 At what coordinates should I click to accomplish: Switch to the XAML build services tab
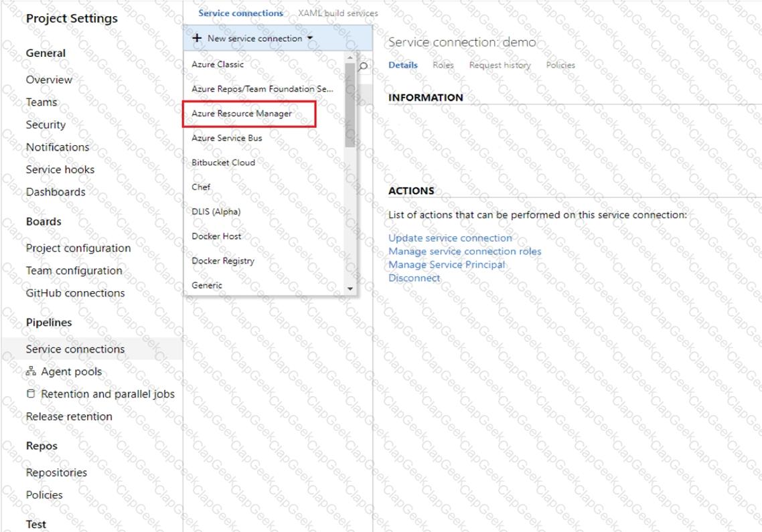click(x=337, y=13)
